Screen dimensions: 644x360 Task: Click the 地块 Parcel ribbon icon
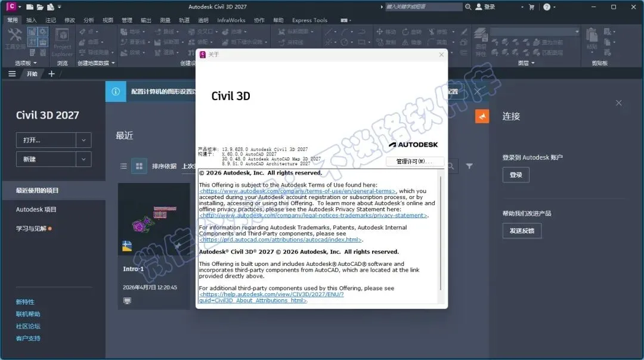coord(124,32)
